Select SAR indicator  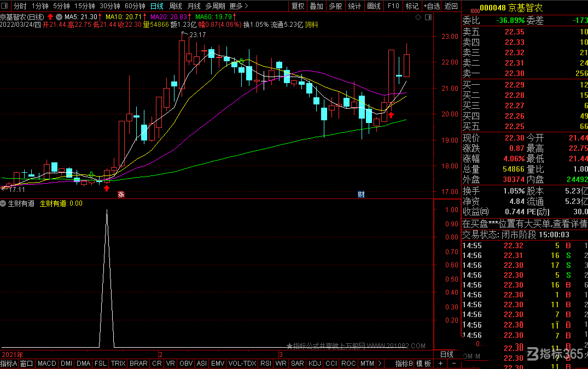tap(298, 364)
